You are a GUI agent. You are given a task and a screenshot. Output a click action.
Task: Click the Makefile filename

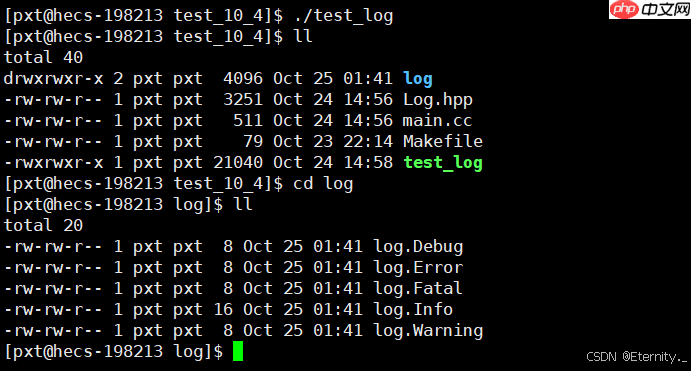click(x=443, y=141)
